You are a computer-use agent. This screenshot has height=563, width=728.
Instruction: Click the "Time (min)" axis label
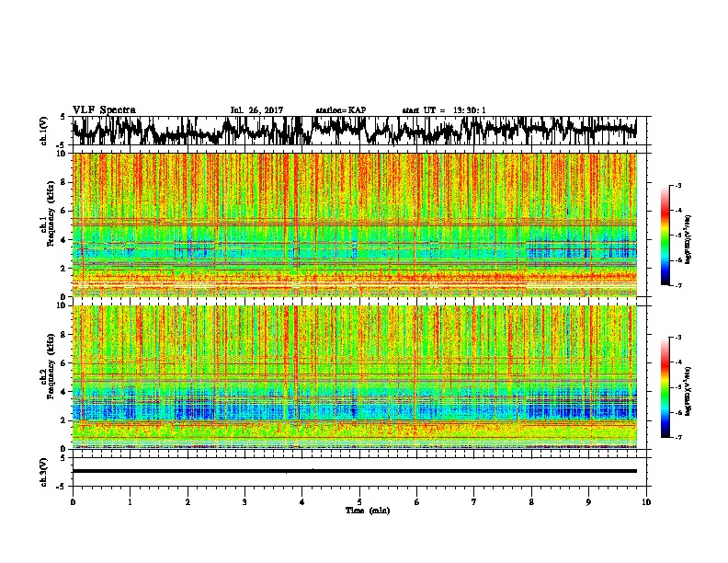point(368,511)
